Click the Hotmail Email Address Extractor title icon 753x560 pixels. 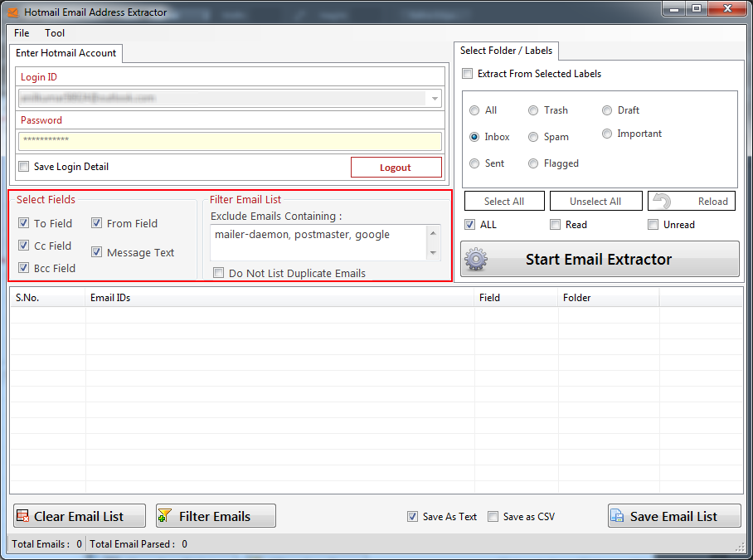tap(13, 12)
